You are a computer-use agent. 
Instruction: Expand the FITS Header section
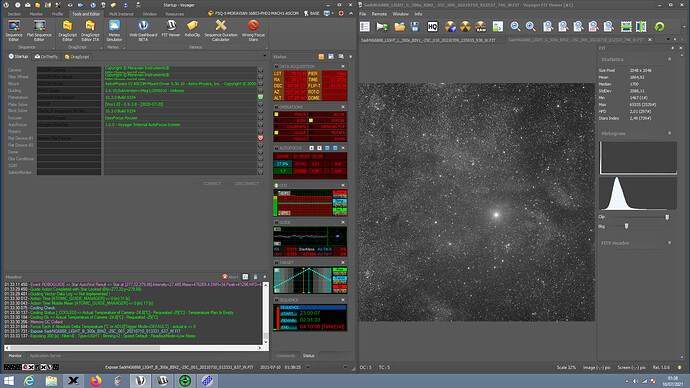tap(670, 243)
